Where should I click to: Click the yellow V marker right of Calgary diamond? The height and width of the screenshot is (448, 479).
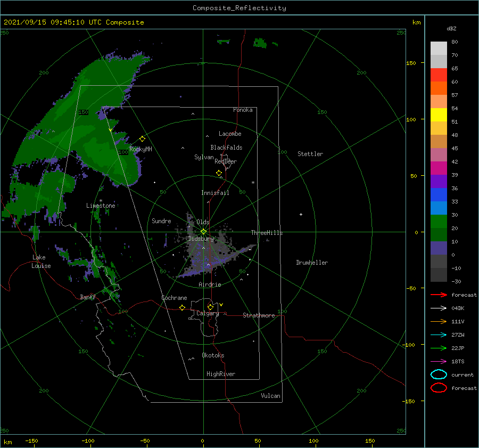(221, 305)
